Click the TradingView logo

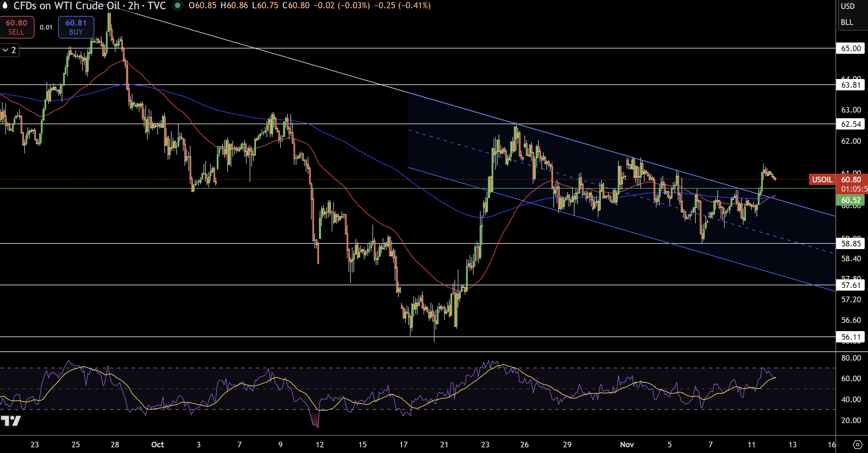[x=11, y=421]
